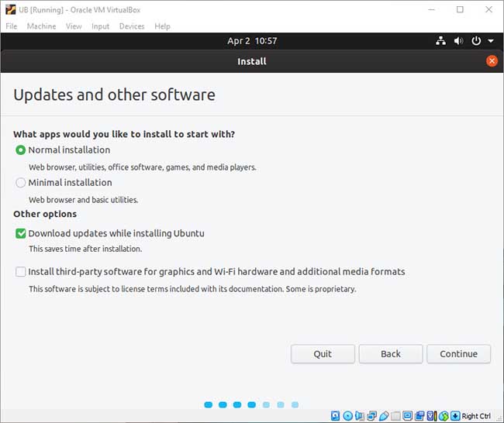This screenshot has width=504, height=423.
Task: Click the Apr 2 10:57 clock
Action: pos(252,41)
